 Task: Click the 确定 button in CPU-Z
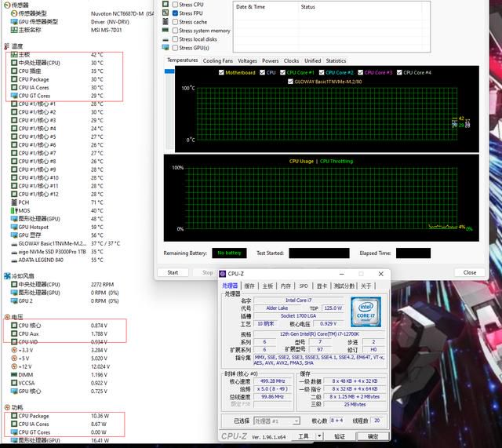(373, 436)
